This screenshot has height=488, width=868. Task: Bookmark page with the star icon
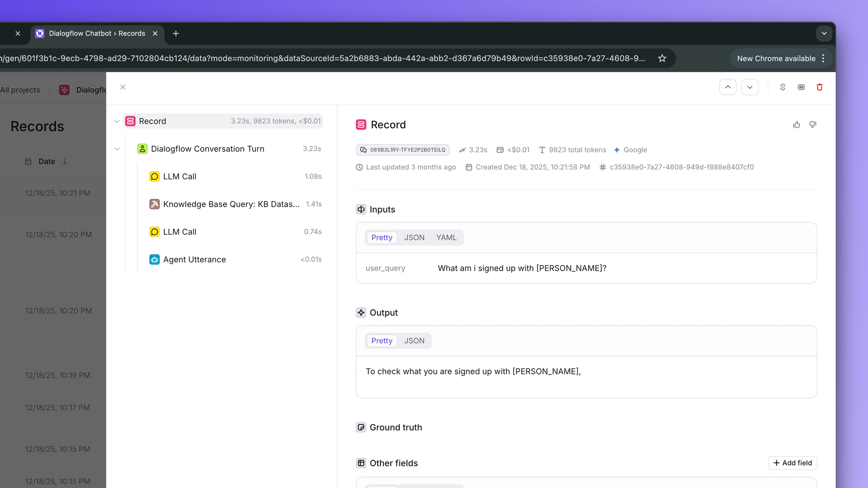pos(662,58)
